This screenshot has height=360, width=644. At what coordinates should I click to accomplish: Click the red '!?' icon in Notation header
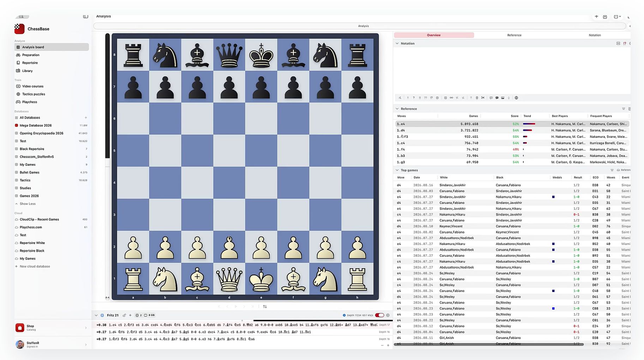tap(625, 43)
